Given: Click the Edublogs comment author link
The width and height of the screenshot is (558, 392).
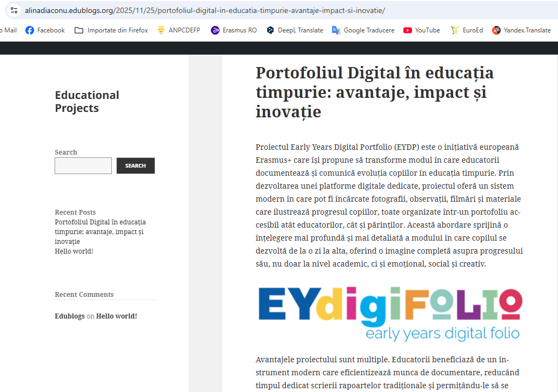Looking at the screenshot, I should click(x=70, y=316).
